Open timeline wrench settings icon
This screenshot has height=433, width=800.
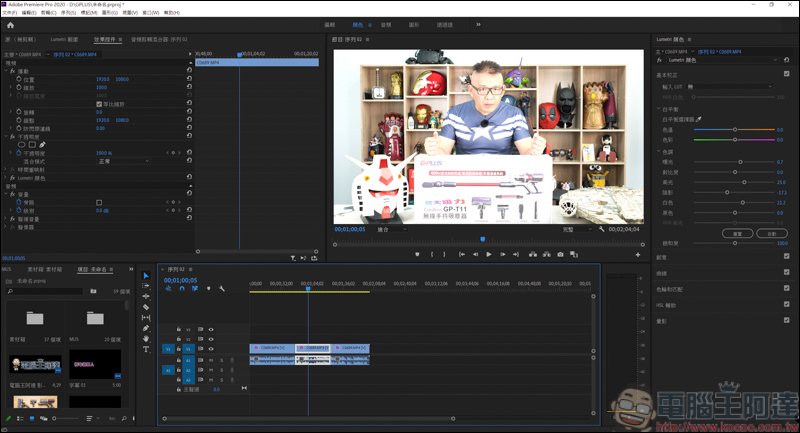coord(221,289)
